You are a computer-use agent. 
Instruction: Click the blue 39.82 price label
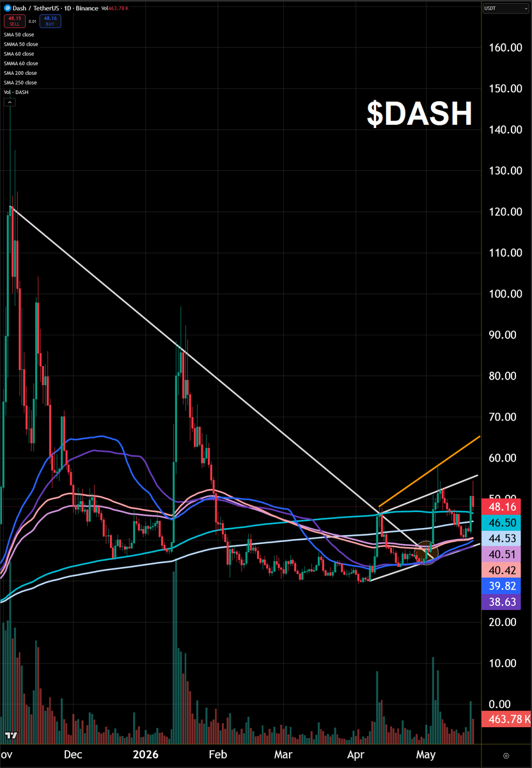click(x=501, y=586)
